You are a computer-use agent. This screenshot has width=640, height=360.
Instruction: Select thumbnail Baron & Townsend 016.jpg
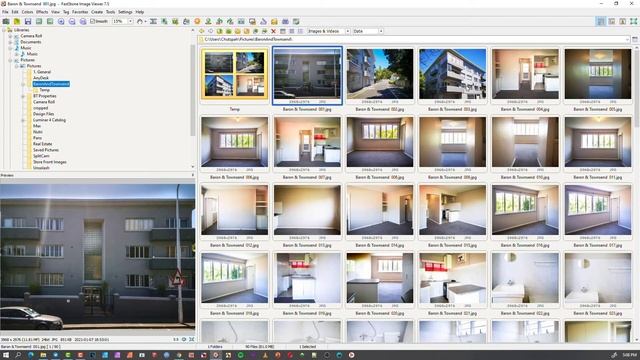click(x=525, y=210)
